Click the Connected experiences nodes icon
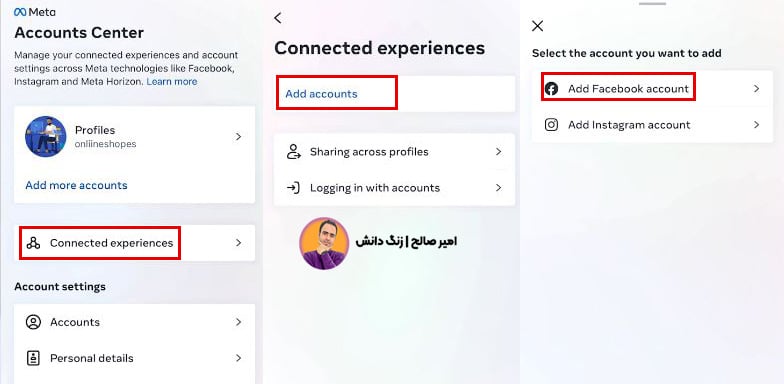This screenshot has width=784, height=384. click(x=34, y=243)
